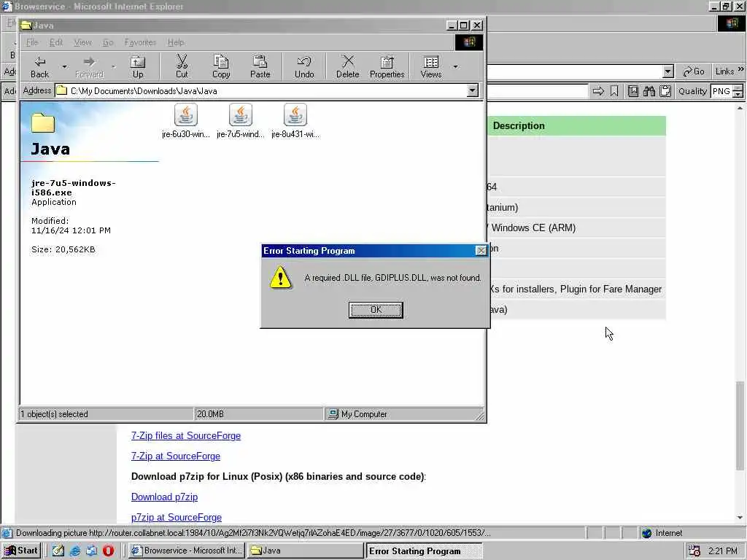Open Properties from the toolbar
The height and width of the screenshot is (560, 747).
click(x=387, y=66)
